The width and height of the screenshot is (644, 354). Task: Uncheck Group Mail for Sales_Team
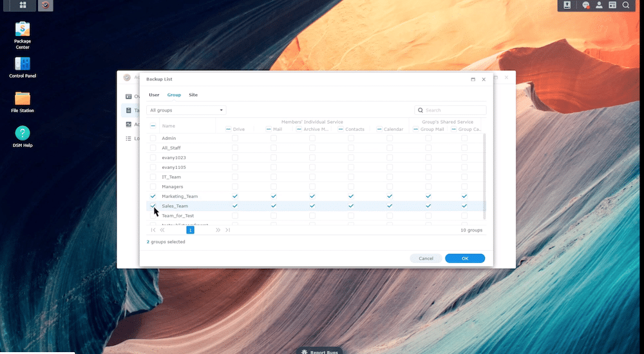428,206
